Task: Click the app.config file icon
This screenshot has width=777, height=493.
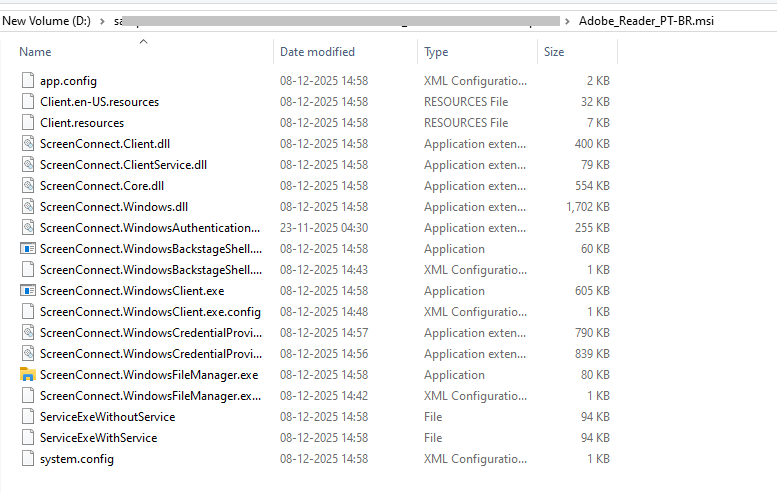Action: click(28, 80)
